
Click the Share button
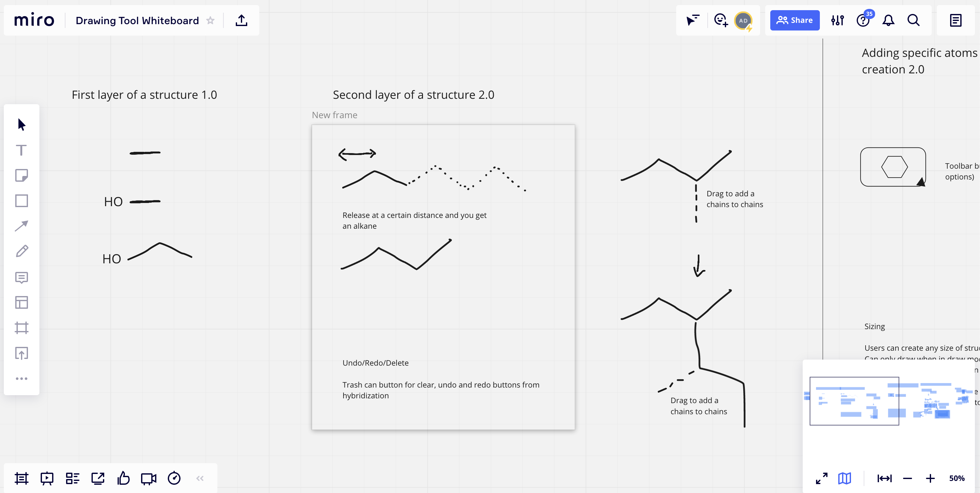click(x=795, y=20)
